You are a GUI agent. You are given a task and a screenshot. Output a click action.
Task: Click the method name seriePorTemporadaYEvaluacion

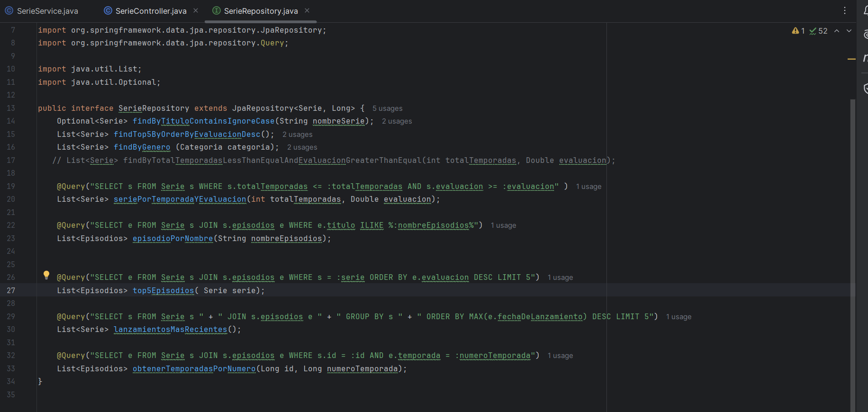(180, 199)
